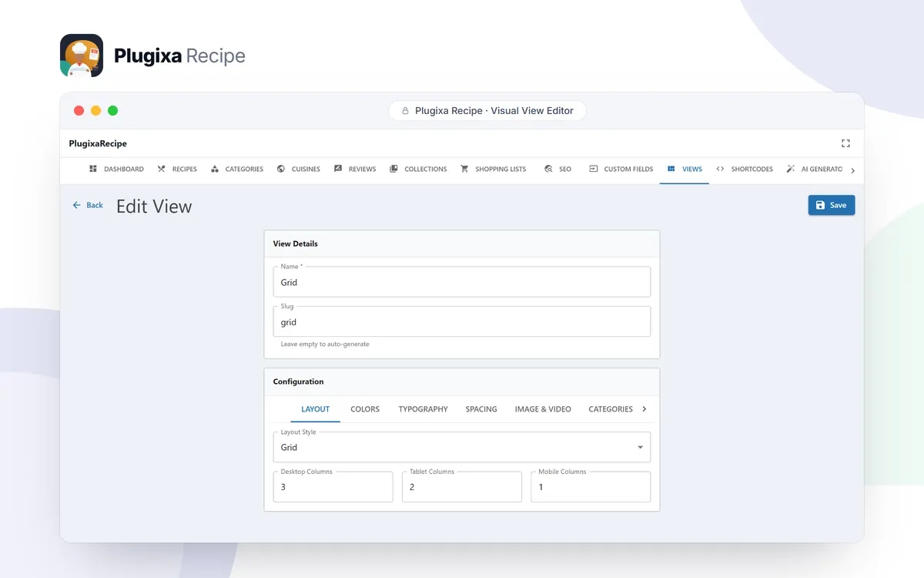
Task: Select the Views tab
Action: (685, 169)
